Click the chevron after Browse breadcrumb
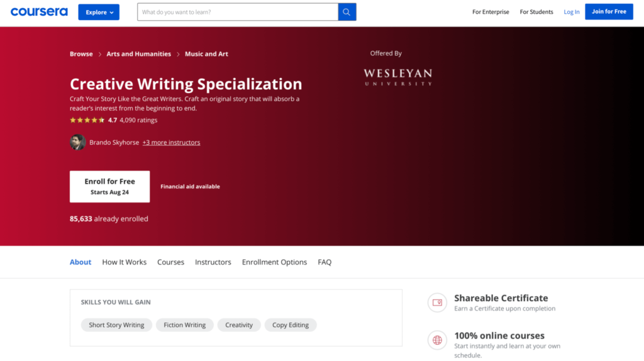 pos(100,54)
